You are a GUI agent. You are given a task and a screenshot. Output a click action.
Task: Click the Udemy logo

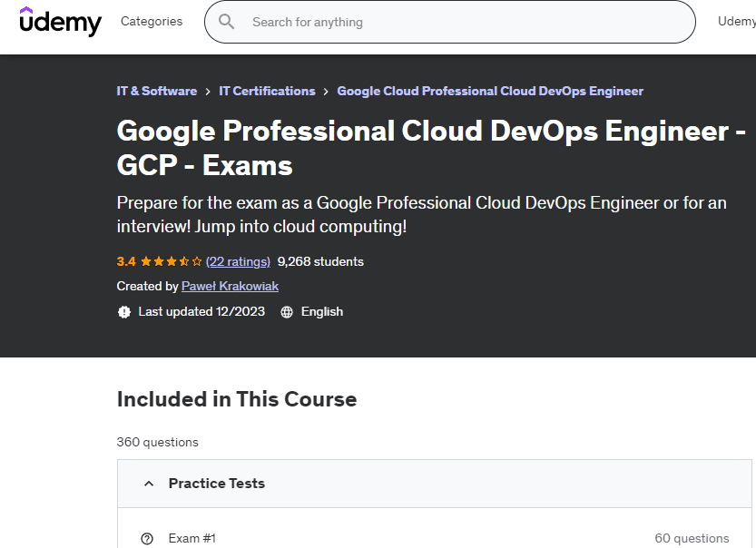[x=61, y=22]
